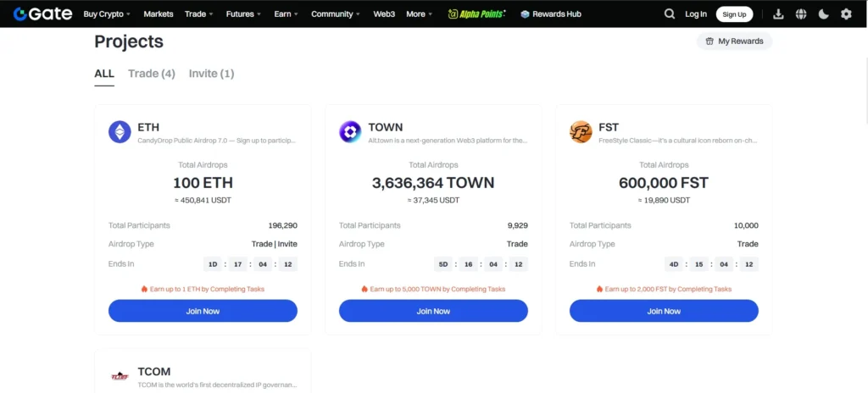Click the TCOM card title
Screen dimensions: 868x393
[154, 372]
